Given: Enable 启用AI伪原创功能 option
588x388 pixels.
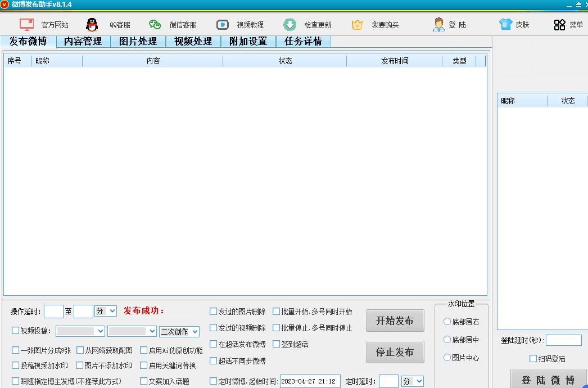Looking at the screenshot, I should click(145, 350).
